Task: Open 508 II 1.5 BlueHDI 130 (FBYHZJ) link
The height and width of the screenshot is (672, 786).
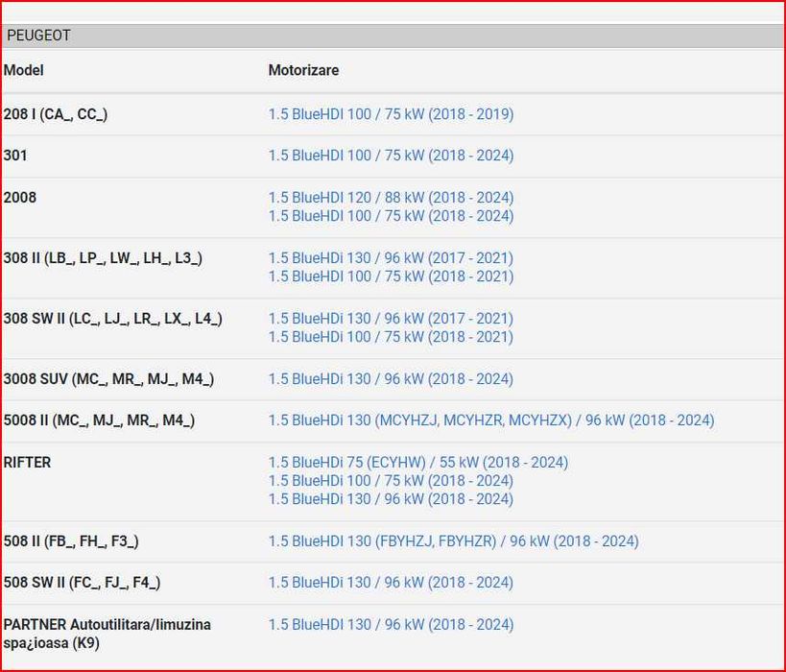Action: coord(454,541)
